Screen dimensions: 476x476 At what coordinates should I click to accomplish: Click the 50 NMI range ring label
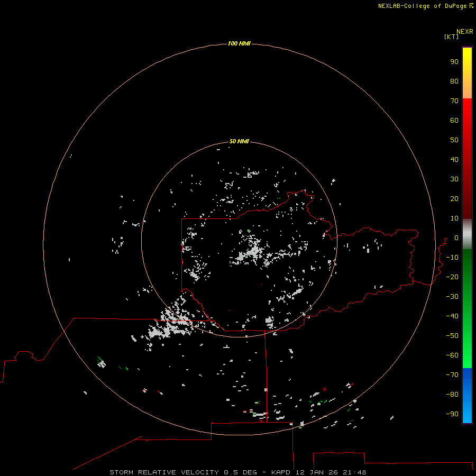click(239, 141)
